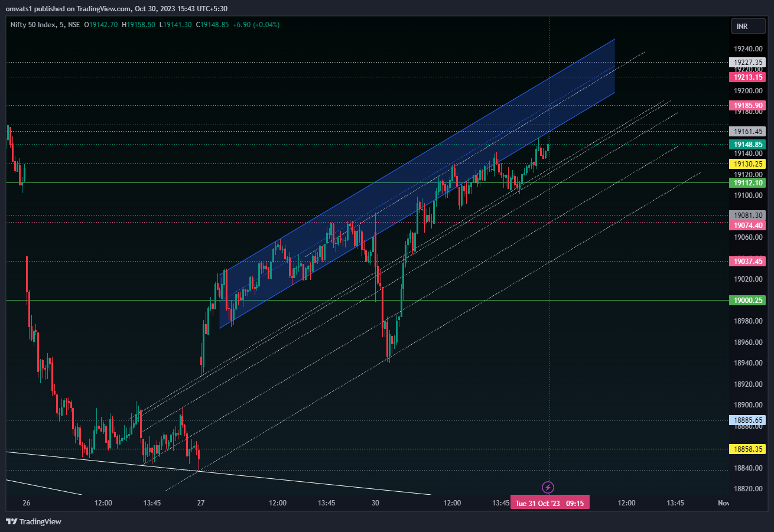Click the 19161.45 grey price label
This screenshot has height=532, width=774.
[x=747, y=131]
